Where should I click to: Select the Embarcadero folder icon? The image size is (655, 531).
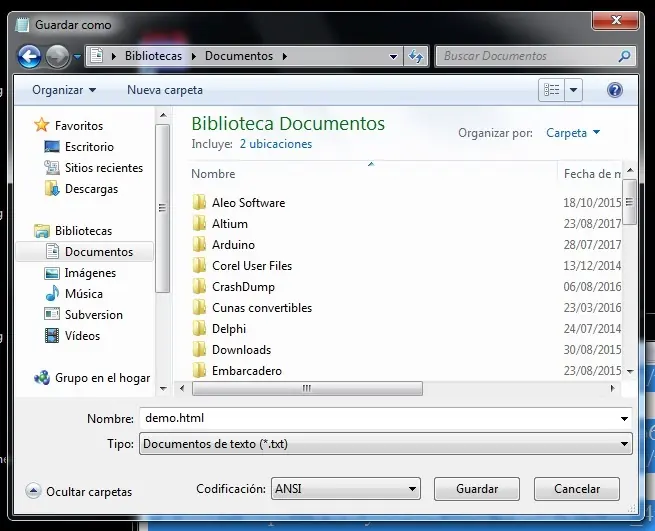[199, 370]
